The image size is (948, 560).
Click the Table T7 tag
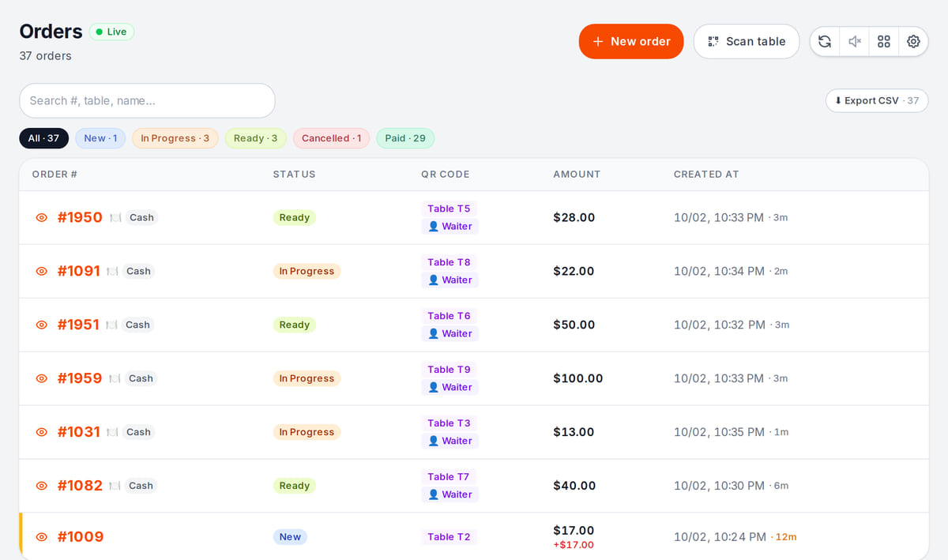(449, 477)
